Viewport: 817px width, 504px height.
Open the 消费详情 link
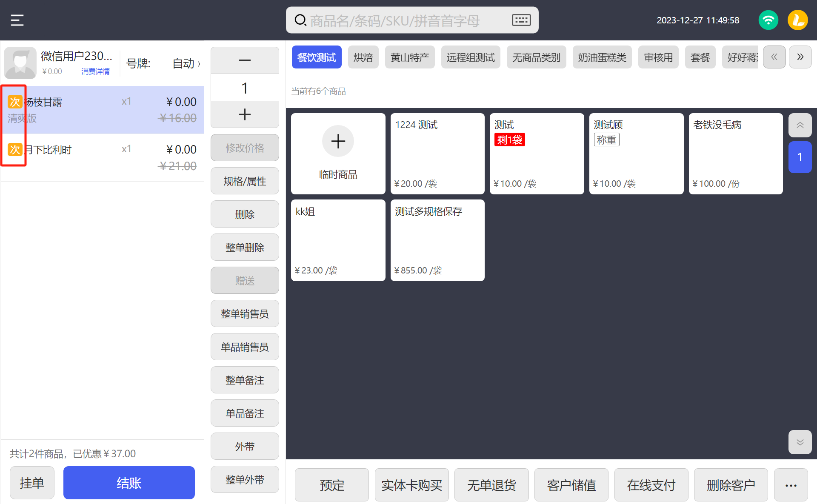click(x=95, y=71)
